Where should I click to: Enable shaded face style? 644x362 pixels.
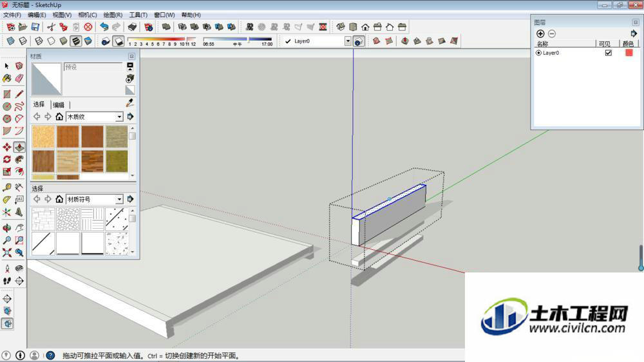tap(63, 41)
